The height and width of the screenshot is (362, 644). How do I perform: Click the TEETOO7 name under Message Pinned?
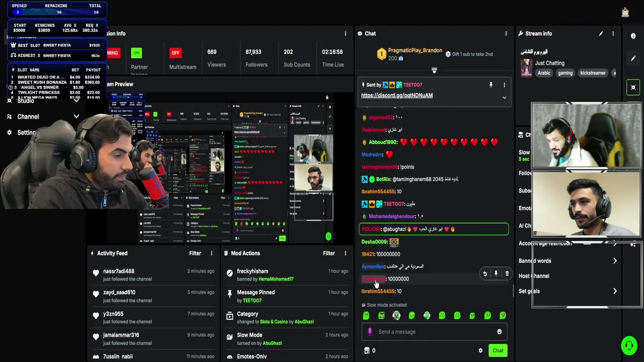coord(252,301)
